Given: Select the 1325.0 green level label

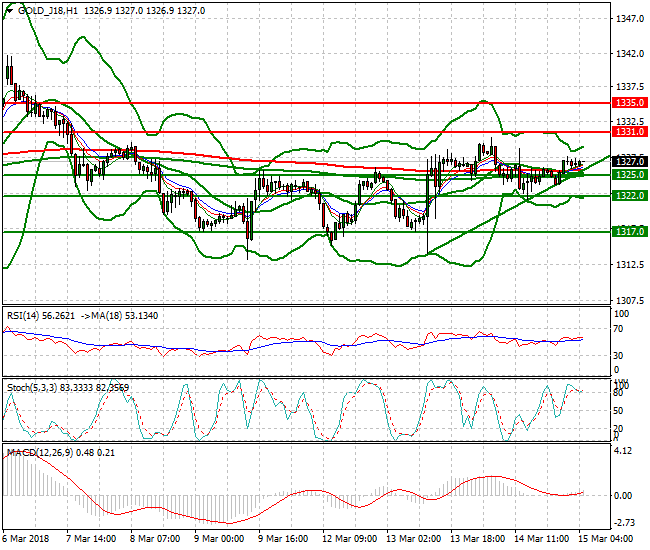Looking at the screenshot, I should [630, 174].
